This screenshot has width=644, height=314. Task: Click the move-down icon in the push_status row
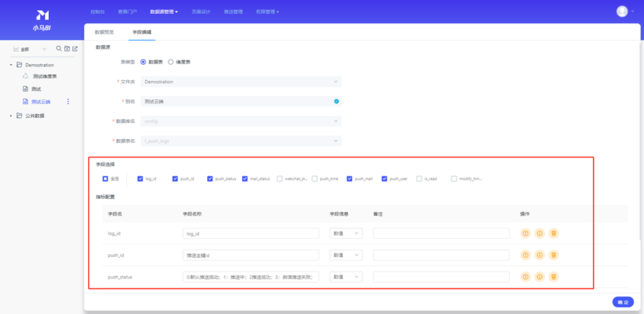(x=540, y=278)
